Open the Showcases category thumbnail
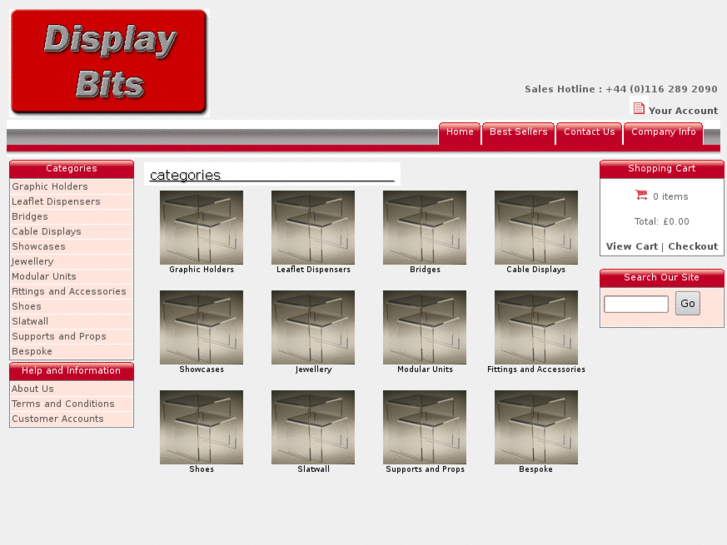This screenshot has height=545, width=727. click(x=201, y=327)
